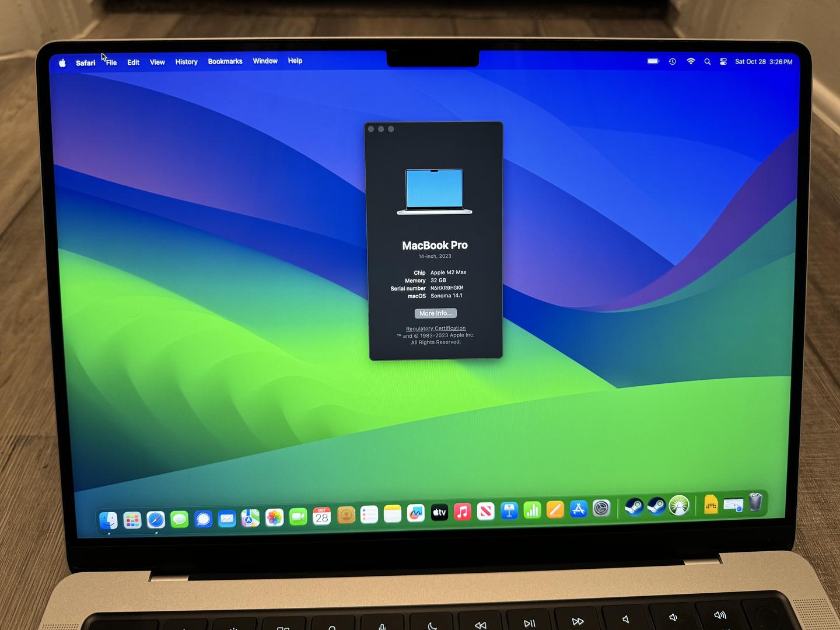Launch Numbers from the dock
The height and width of the screenshot is (630, 840).
[532, 510]
